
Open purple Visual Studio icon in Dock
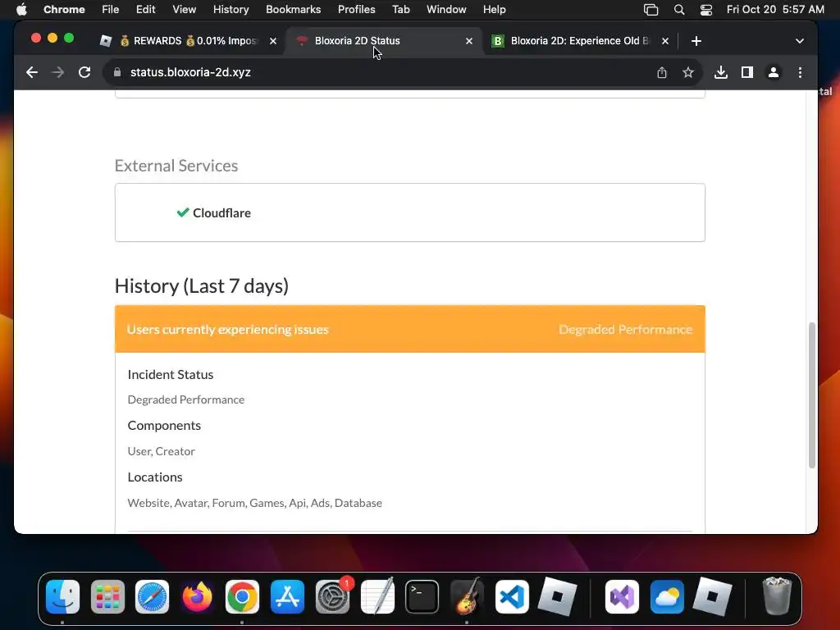[x=622, y=596]
